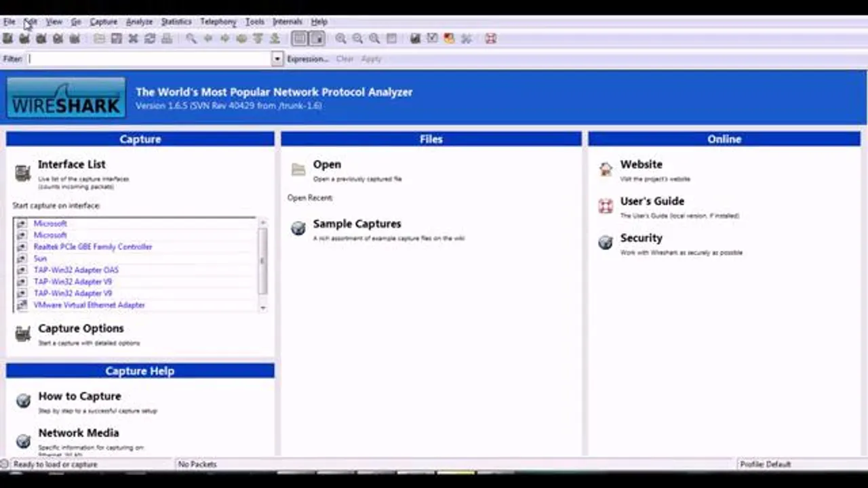Open the Capture menu
This screenshot has height=488, width=868.
point(104,22)
